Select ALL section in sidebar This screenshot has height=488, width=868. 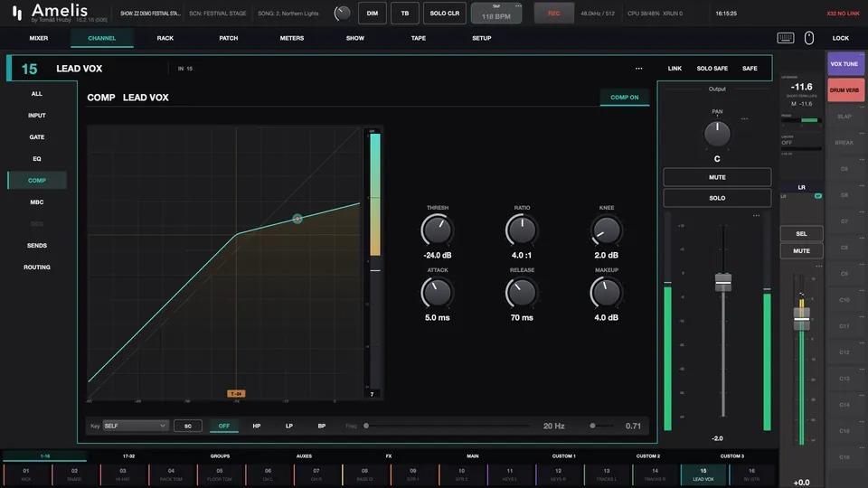36,93
